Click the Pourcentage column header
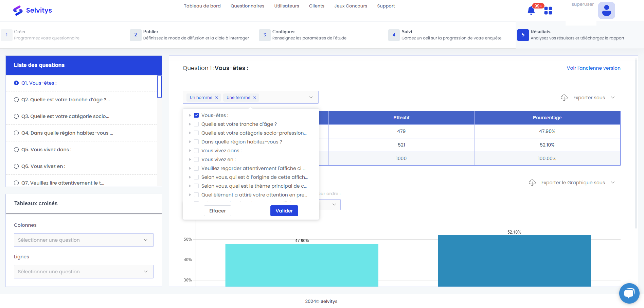This screenshot has height=308, width=644. (547, 118)
